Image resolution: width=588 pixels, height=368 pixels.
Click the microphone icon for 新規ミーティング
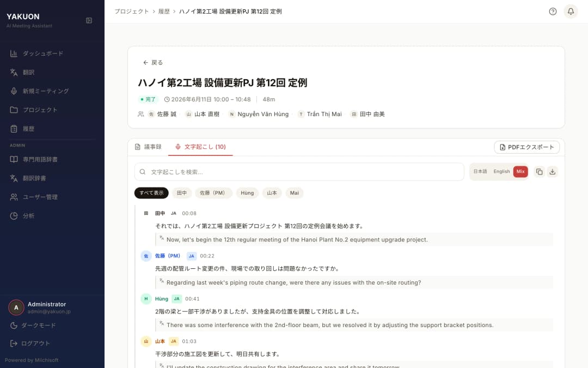click(14, 91)
